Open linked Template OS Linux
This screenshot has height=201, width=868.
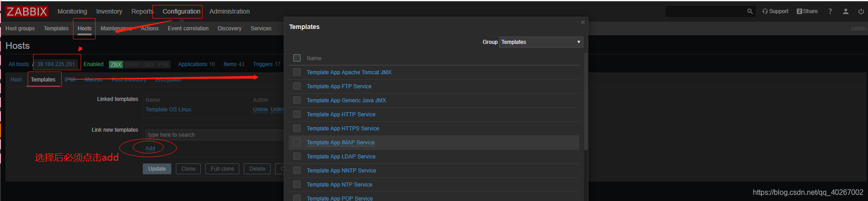coord(168,110)
